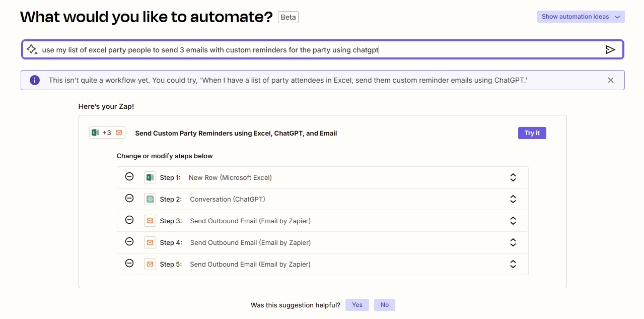Remove Step 3 with its minus icon
This screenshot has width=644, height=319.
point(129,220)
